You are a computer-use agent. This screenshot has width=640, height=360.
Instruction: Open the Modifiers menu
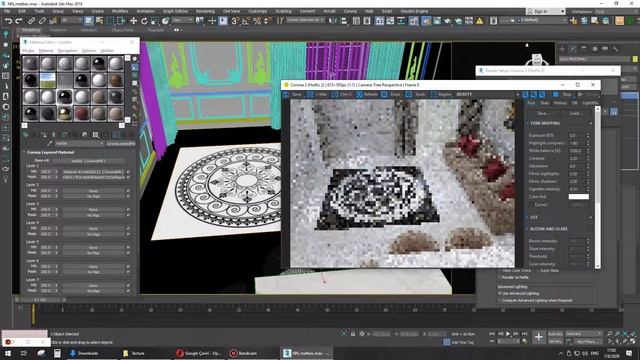click(x=120, y=11)
